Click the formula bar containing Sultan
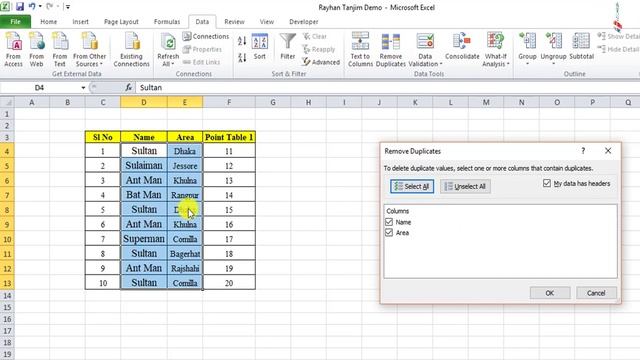The width and height of the screenshot is (640, 360). pyautogui.click(x=388, y=87)
